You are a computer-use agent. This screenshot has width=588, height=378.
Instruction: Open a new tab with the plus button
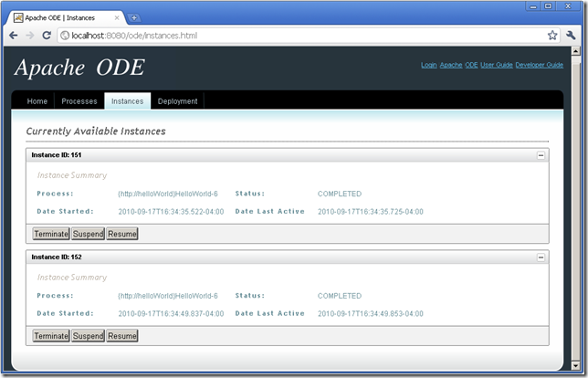134,17
